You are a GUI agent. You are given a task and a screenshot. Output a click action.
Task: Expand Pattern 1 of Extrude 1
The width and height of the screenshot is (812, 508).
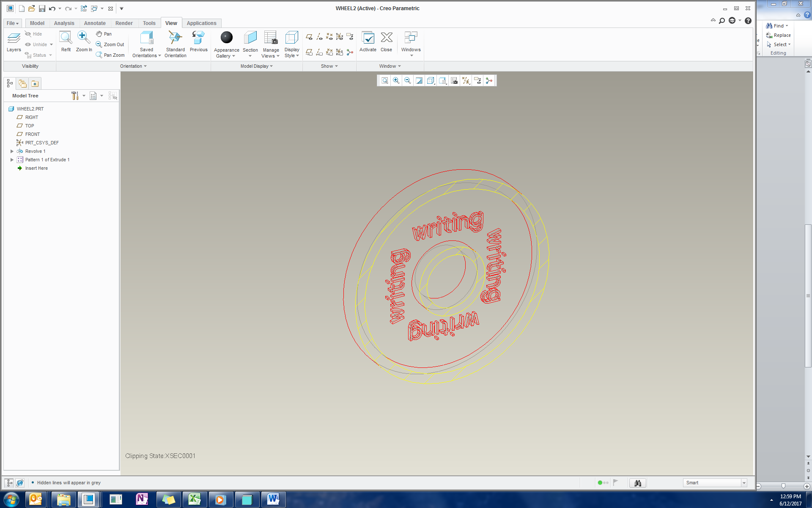(x=12, y=160)
